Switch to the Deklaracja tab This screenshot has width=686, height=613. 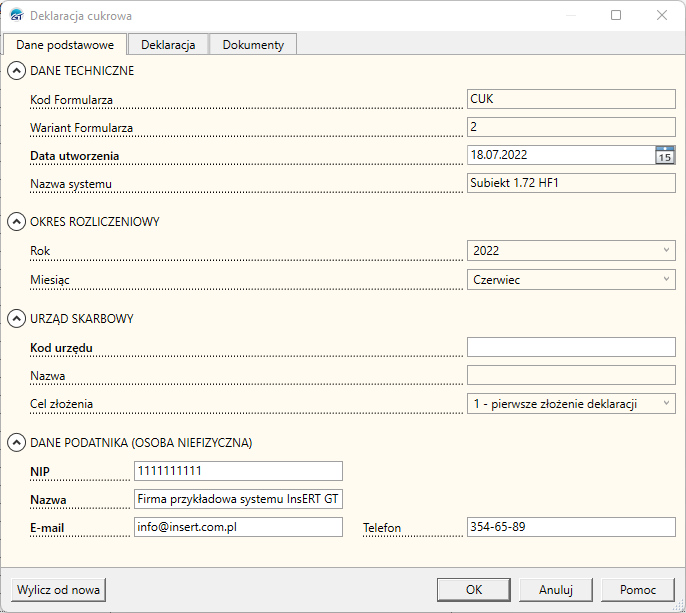(x=168, y=45)
